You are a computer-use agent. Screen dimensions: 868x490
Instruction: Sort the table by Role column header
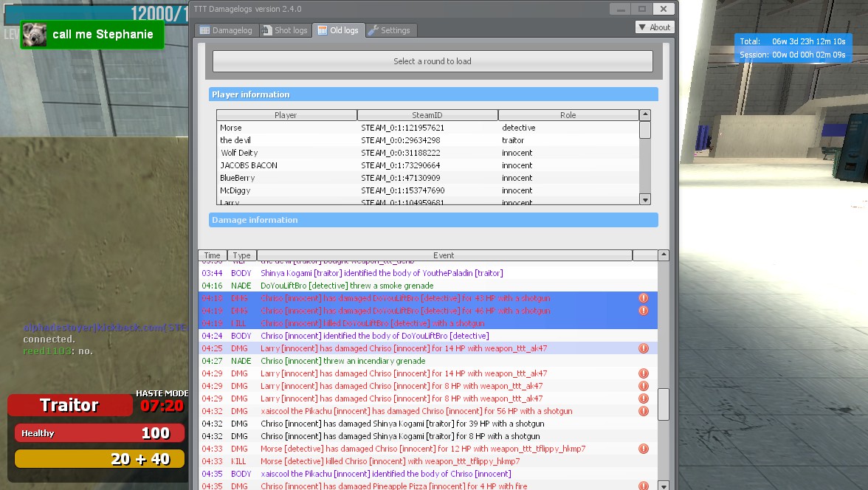568,115
